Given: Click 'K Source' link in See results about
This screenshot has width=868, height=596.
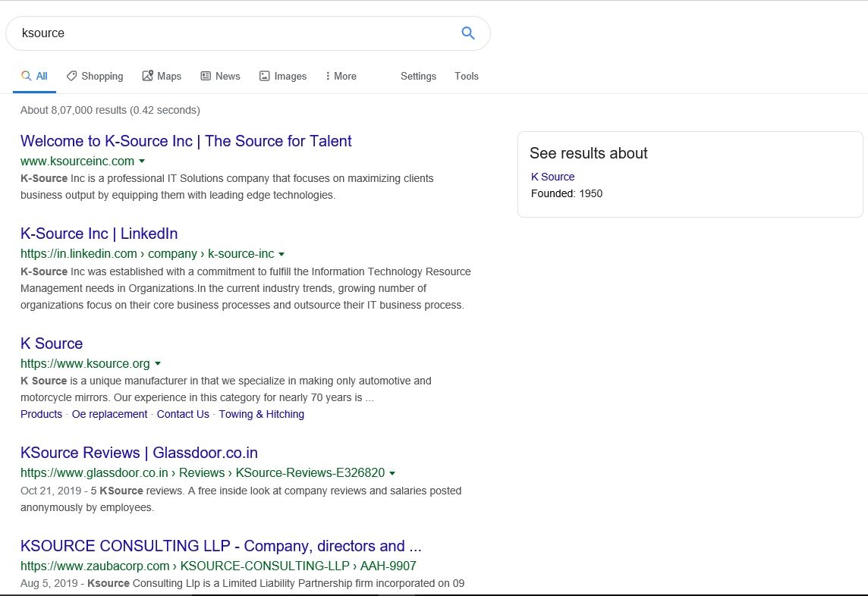Looking at the screenshot, I should pos(553,177).
